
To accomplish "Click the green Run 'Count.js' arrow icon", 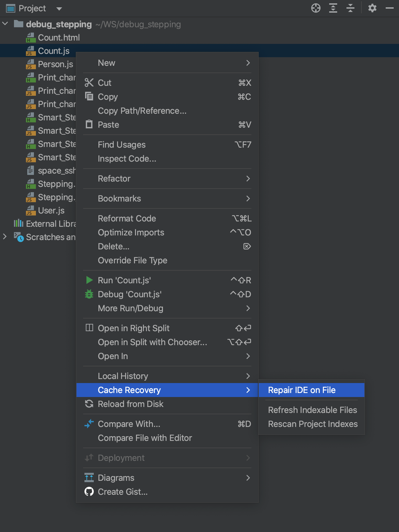I will click(x=89, y=280).
